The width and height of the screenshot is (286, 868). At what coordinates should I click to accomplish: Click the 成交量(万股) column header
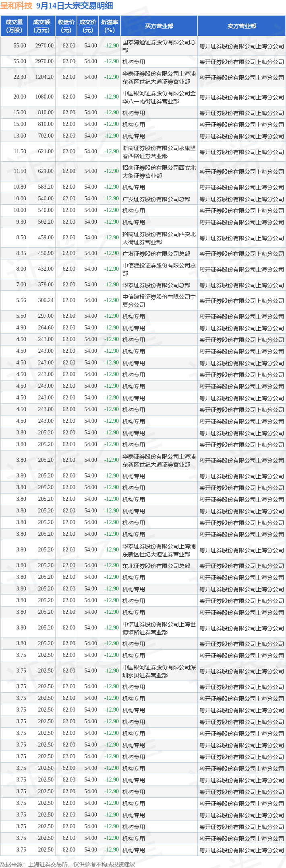pos(14,26)
